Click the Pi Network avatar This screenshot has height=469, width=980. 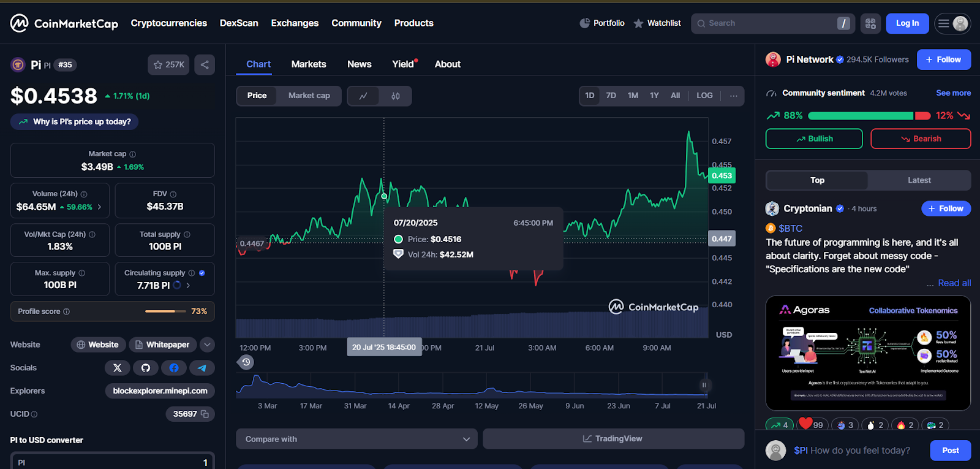(773, 59)
